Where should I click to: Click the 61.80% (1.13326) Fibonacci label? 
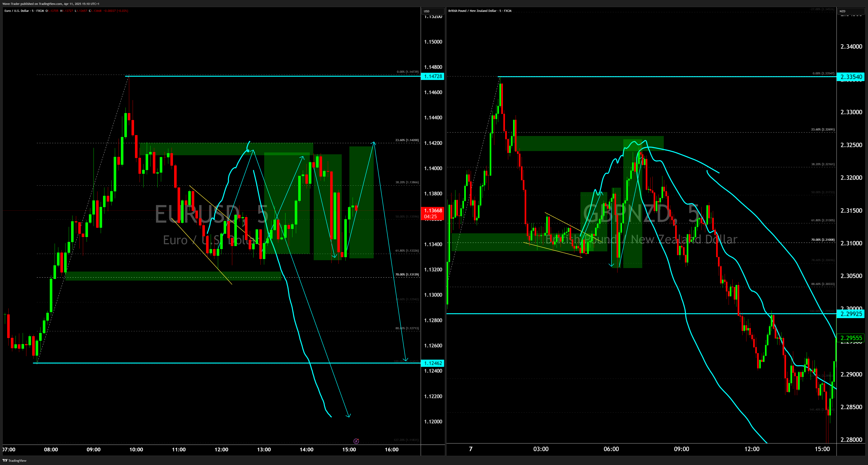(x=407, y=250)
